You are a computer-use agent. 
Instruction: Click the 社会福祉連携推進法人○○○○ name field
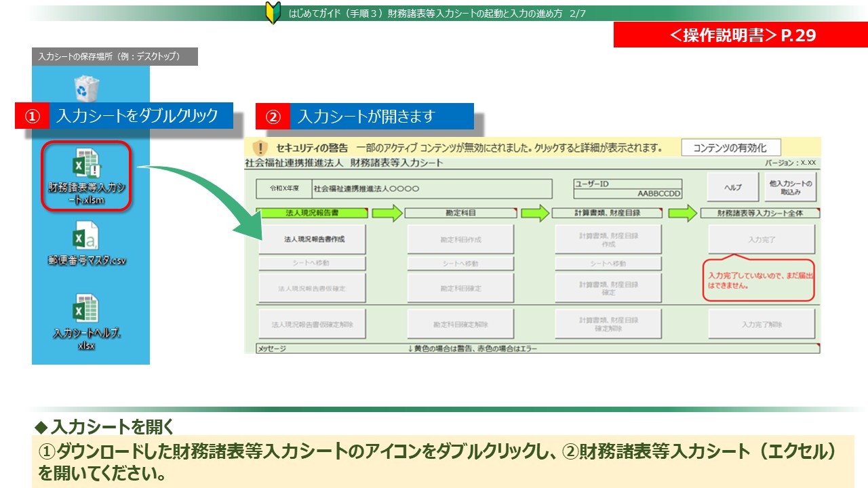(431, 188)
